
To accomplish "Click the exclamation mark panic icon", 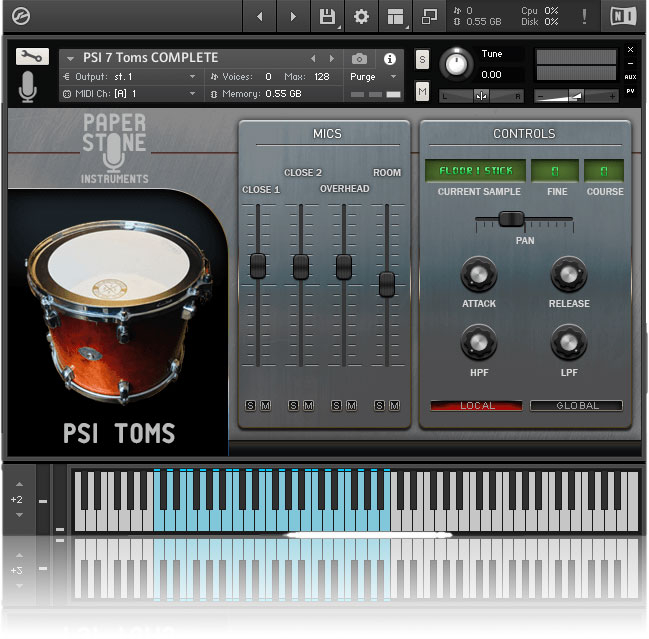I will 584,16.
